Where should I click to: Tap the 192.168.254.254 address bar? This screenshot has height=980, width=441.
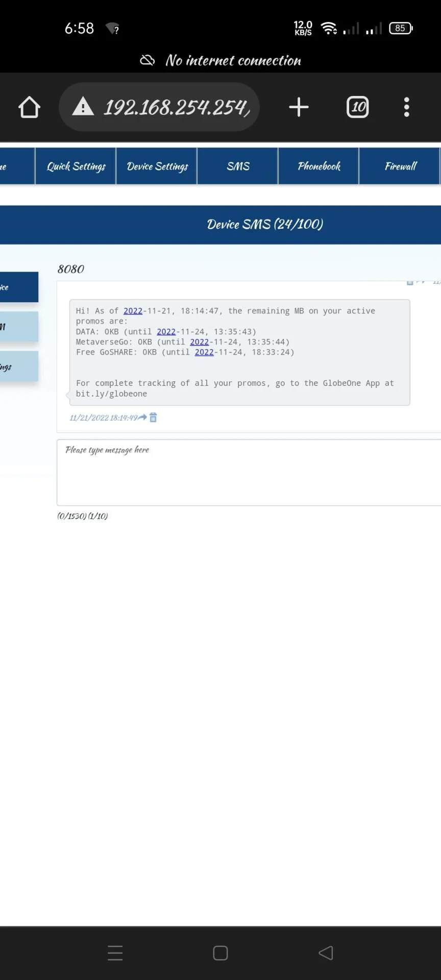[x=159, y=107]
